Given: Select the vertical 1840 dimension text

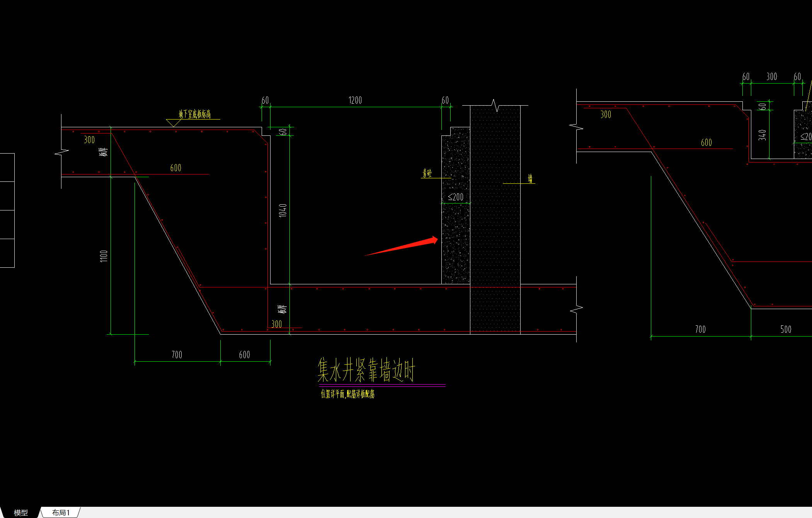Looking at the screenshot, I should [283, 210].
